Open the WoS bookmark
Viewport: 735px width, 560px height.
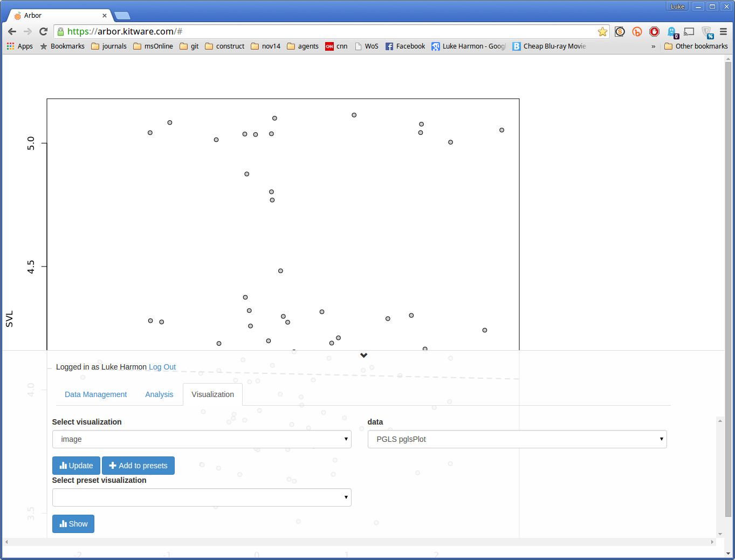point(367,46)
